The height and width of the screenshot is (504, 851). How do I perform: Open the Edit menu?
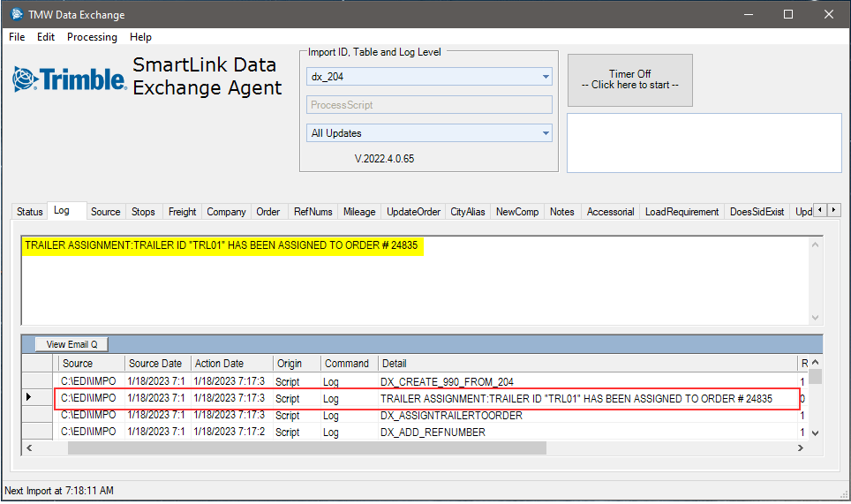(46, 37)
